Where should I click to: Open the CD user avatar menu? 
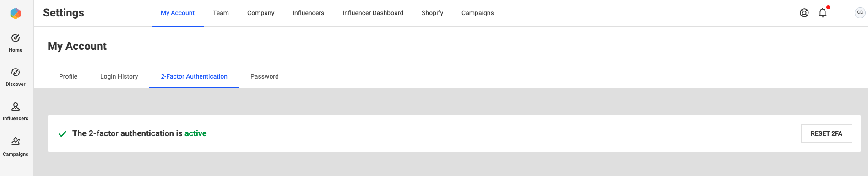(x=860, y=13)
